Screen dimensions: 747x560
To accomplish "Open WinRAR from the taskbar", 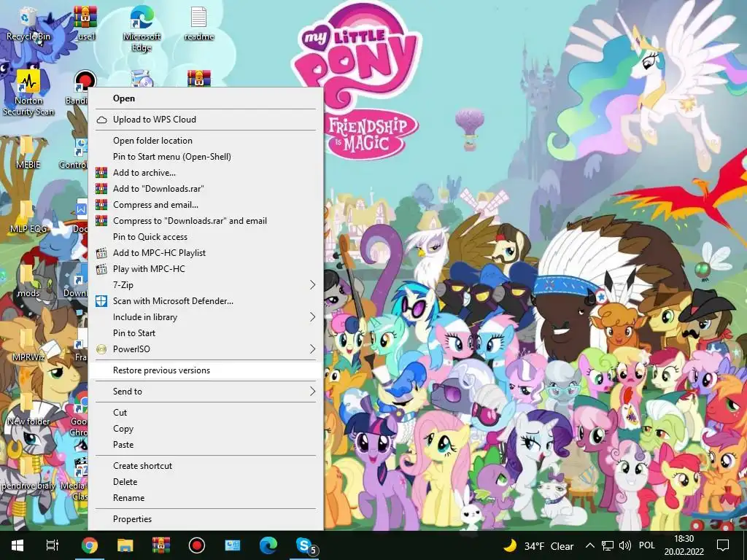I will coord(161,545).
